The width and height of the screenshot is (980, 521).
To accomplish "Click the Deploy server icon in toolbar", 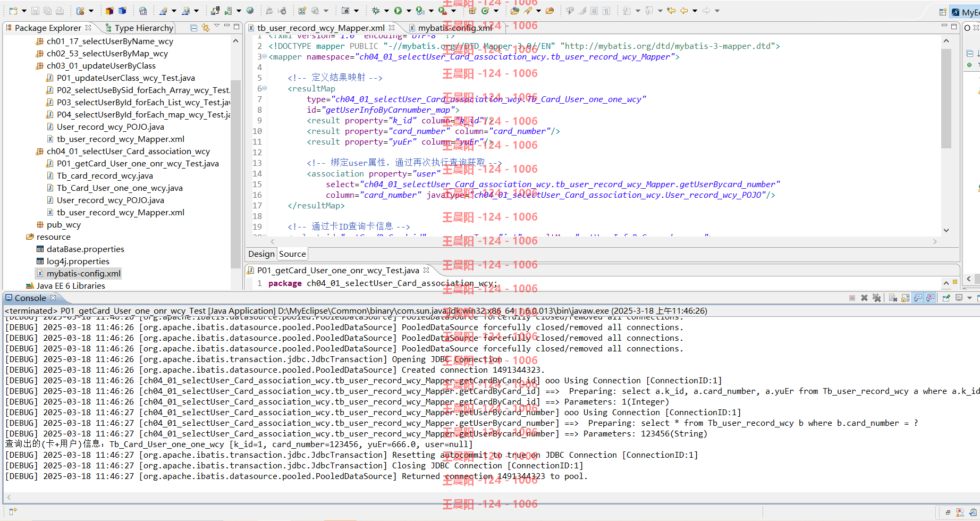I will tap(215, 11).
